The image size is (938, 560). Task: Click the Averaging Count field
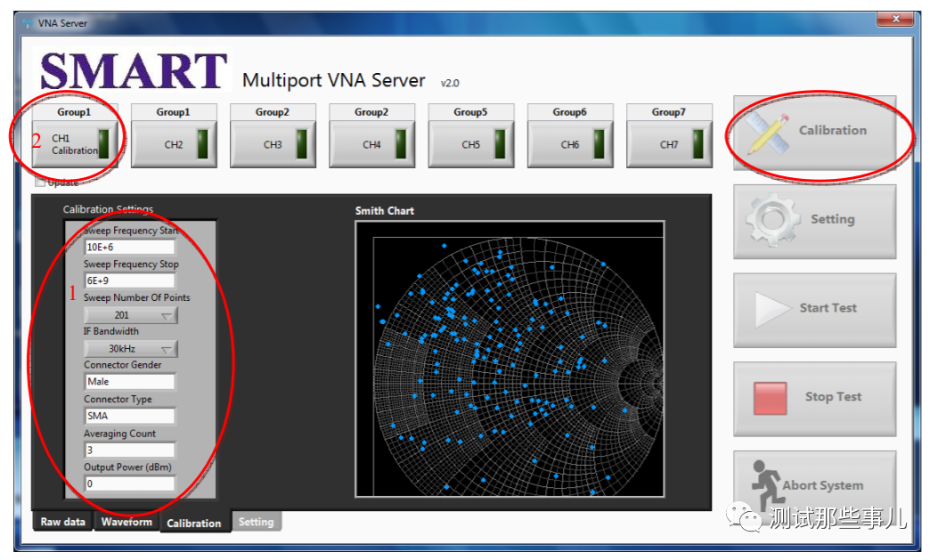(130, 450)
